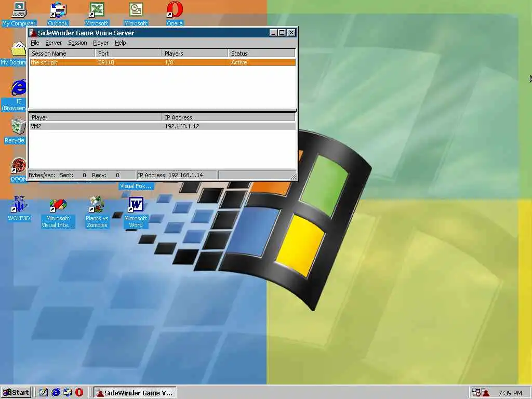Viewport: 532px width, 399px height.
Task: Close the SideWinder Game Voice Server window
Action: 291,33
